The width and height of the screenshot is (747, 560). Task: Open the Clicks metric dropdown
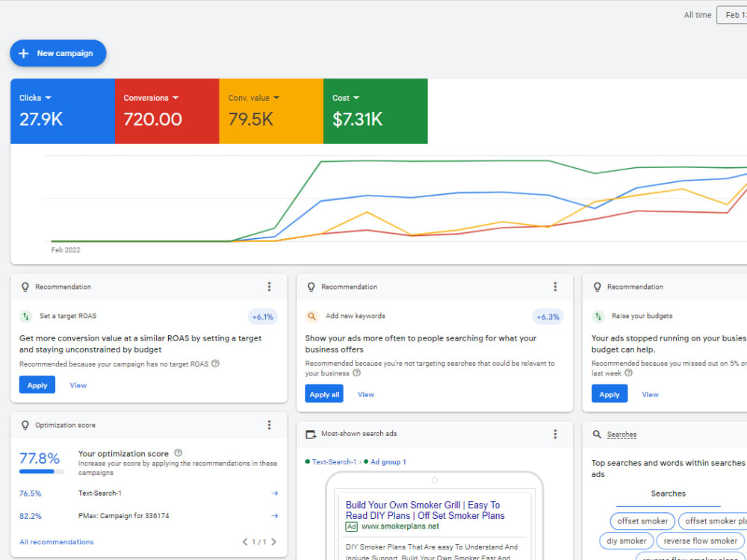click(35, 98)
